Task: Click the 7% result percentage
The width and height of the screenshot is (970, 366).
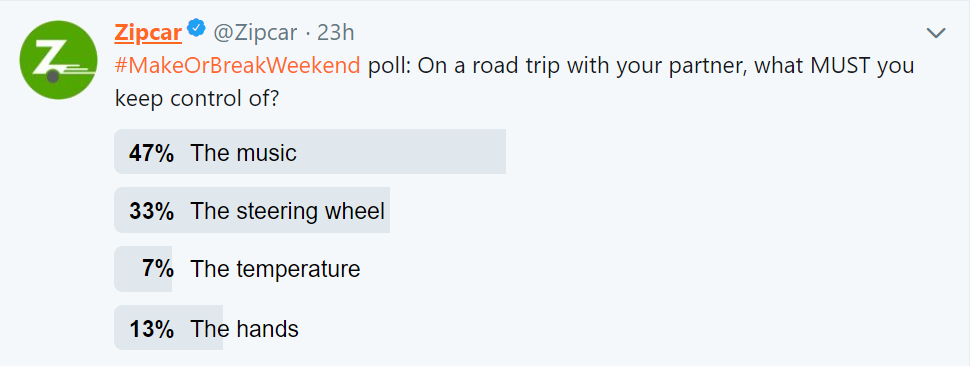Action: click(158, 270)
